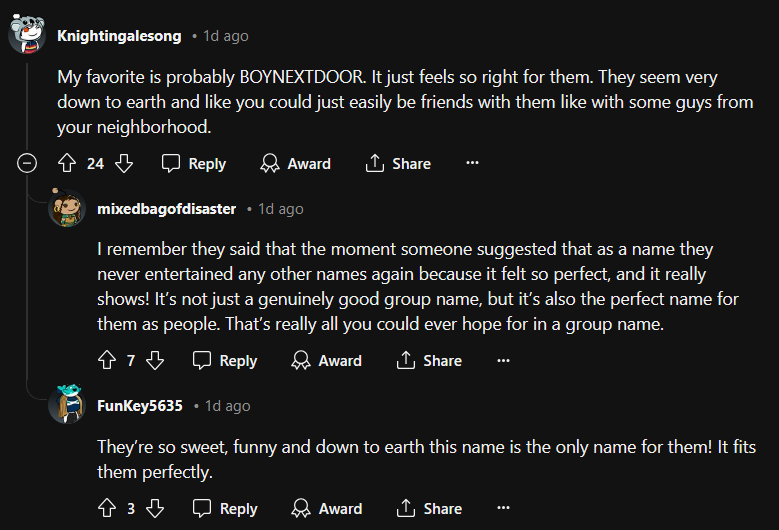Reply to FunKey5635's comment
The height and width of the screenshot is (530, 779).
click(225, 508)
